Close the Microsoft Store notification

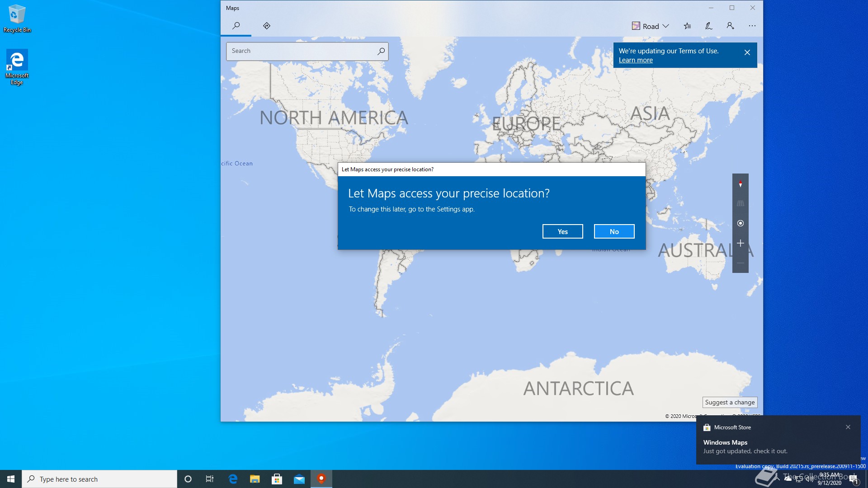(x=848, y=427)
